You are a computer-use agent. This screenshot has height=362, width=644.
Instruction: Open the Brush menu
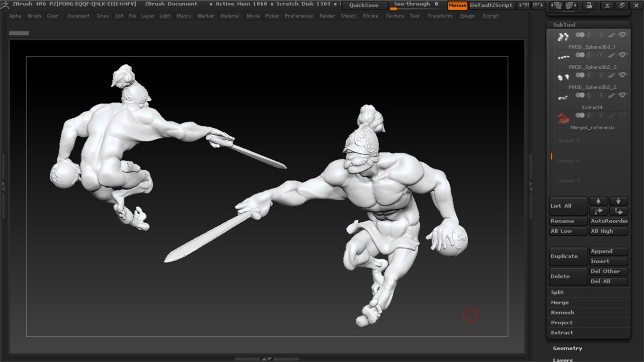[34, 16]
